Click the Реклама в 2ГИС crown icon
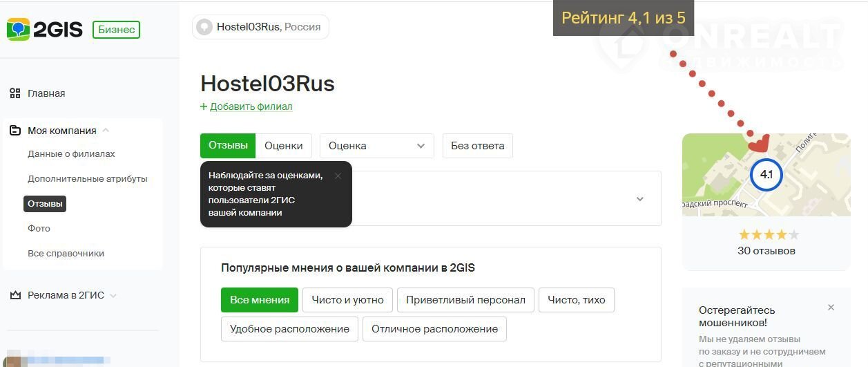The image size is (868, 367). pyautogui.click(x=15, y=295)
